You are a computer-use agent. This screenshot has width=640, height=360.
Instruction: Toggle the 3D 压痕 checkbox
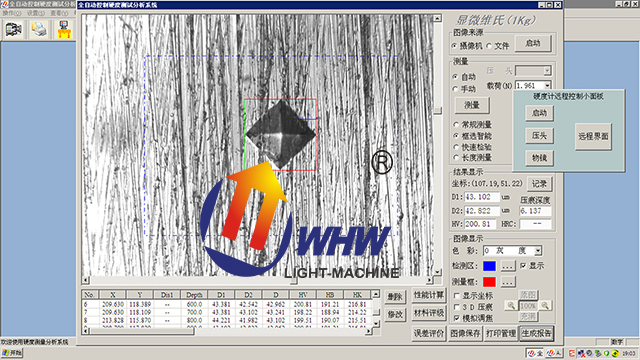point(457,307)
